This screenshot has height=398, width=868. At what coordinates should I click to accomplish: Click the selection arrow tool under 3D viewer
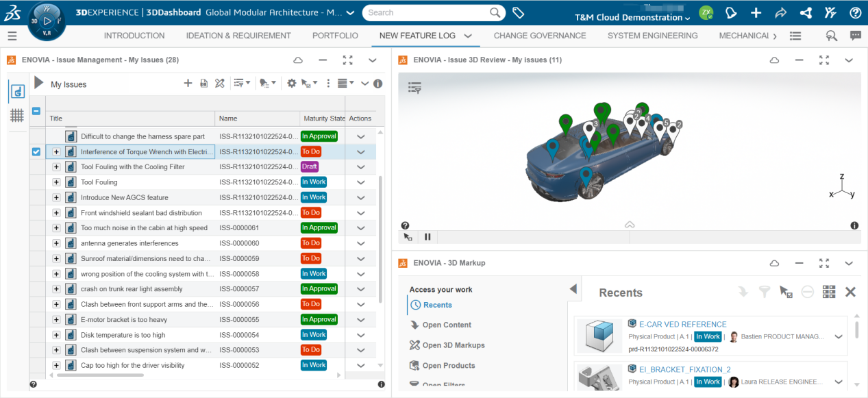point(408,236)
